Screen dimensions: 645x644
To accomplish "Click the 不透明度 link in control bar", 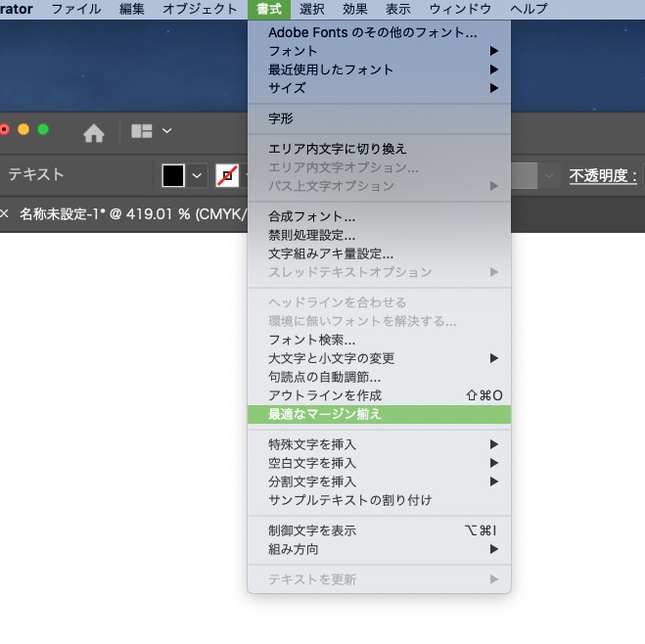I will click(604, 175).
